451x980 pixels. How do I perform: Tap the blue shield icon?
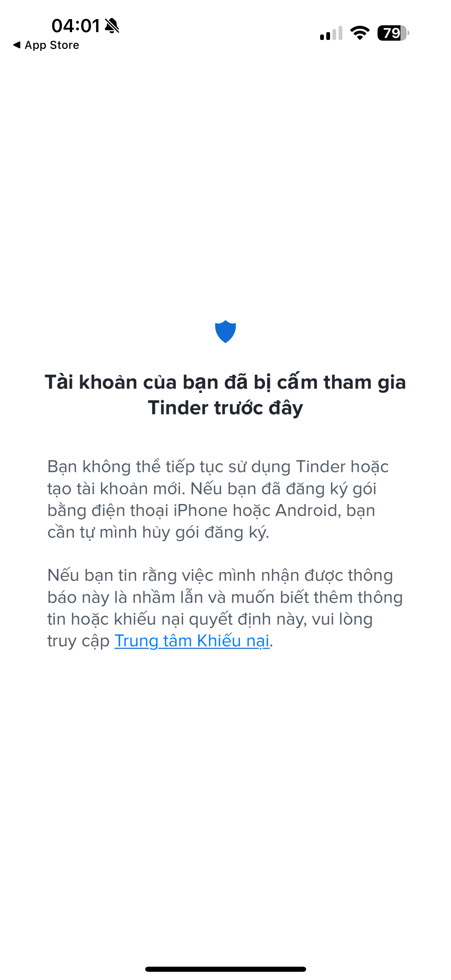225,331
